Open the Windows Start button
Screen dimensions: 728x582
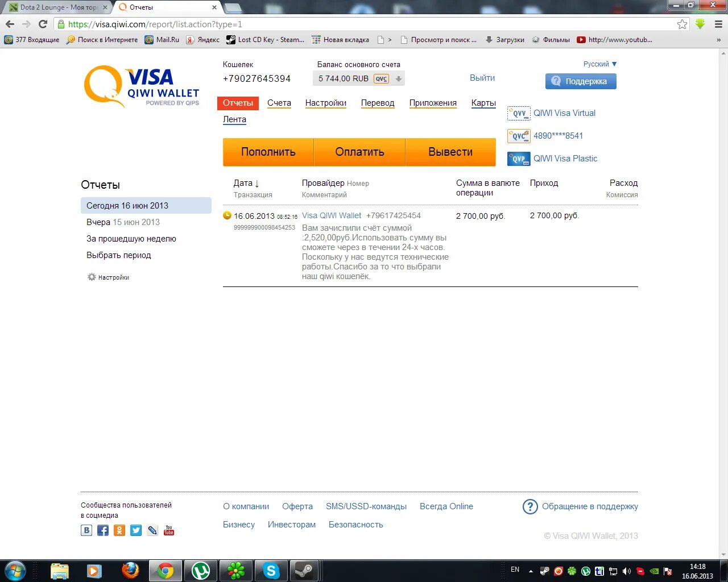click(15, 571)
